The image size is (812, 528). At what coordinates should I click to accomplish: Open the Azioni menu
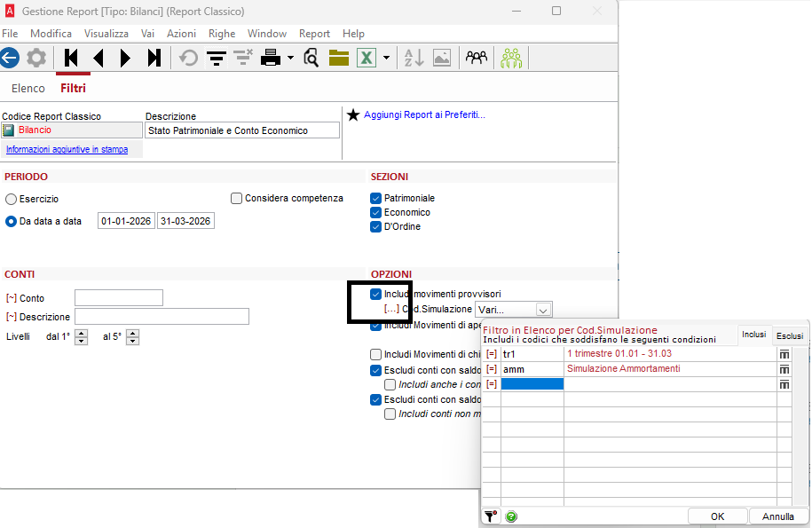181,34
